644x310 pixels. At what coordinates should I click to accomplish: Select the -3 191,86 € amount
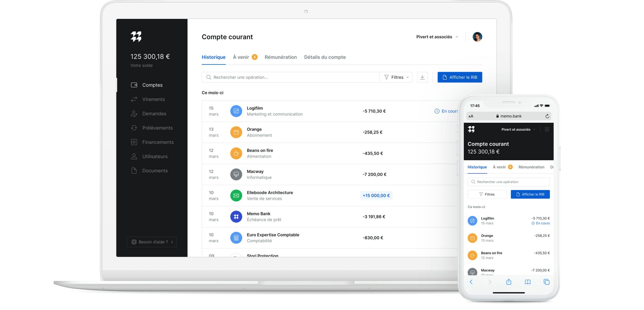tap(374, 217)
